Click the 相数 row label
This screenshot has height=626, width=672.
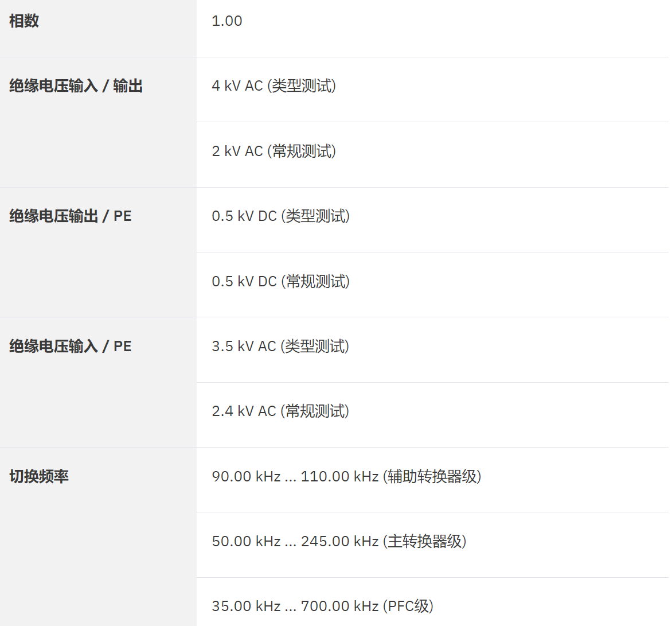point(24,21)
